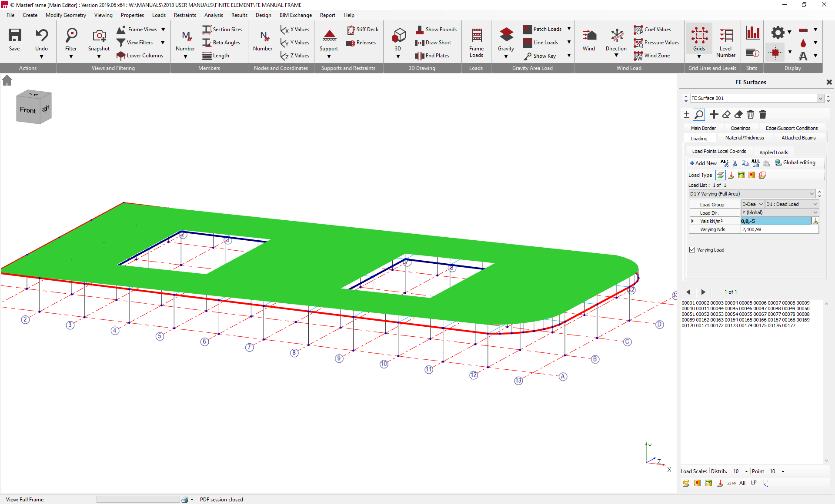Screen dimensions: 835x504
Task: Click the red droplet fill colour icon
Action: pyautogui.click(x=803, y=43)
